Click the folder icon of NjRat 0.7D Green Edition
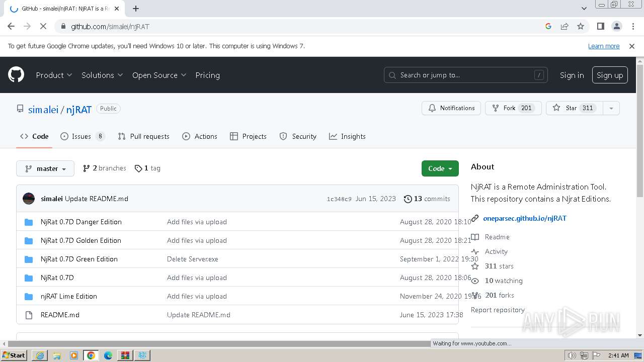The width and height of the screenshot is (644, 362). tap(29, 259)
